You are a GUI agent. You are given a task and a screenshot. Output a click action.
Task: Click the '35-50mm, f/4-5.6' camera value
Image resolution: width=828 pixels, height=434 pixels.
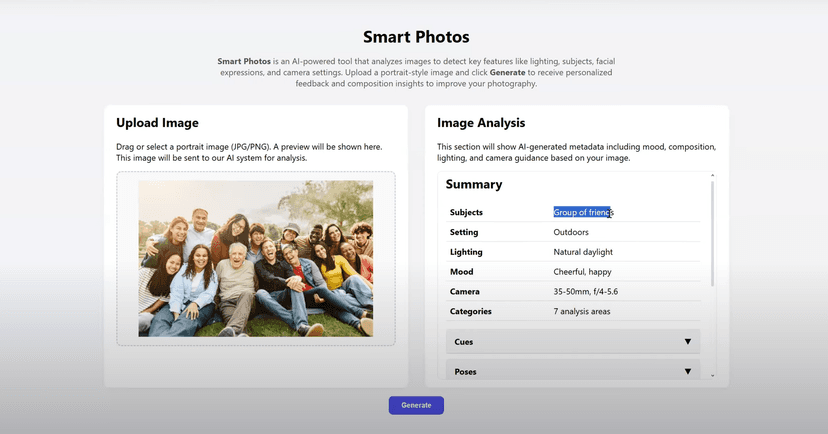(x=586, y=291)
